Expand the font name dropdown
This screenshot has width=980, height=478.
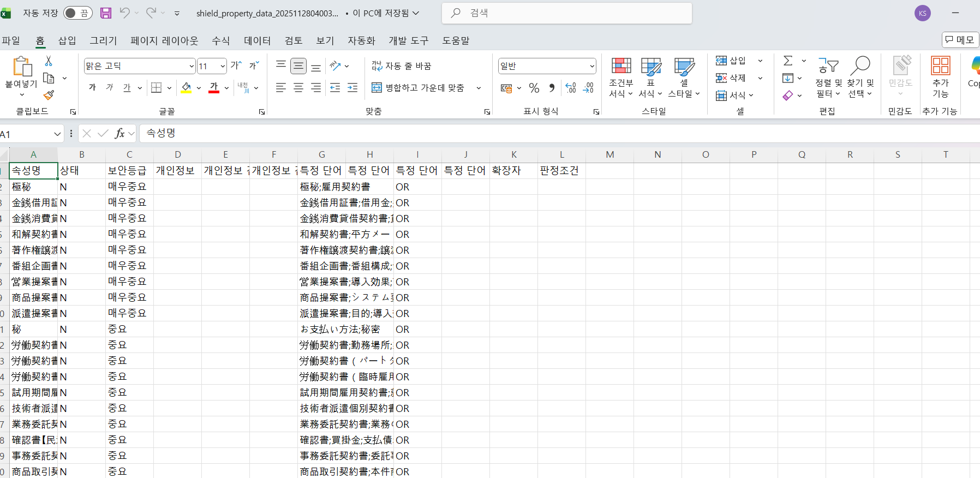(192, 67)
